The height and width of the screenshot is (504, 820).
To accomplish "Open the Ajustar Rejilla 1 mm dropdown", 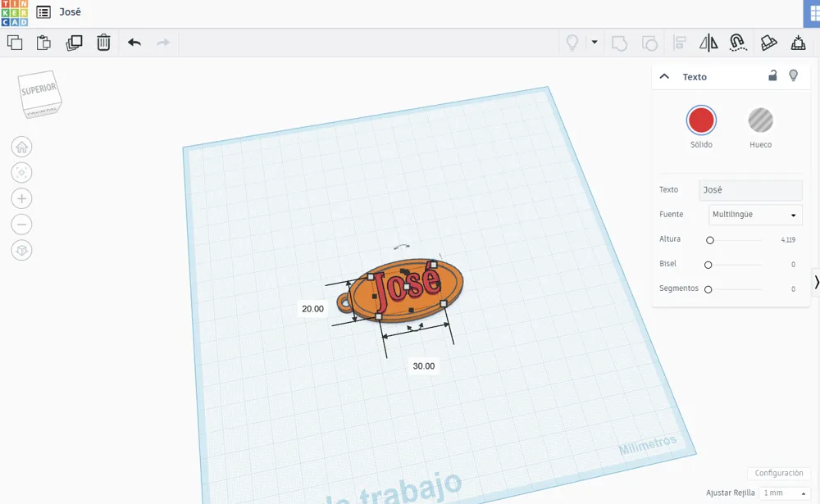I will (784, 493).
